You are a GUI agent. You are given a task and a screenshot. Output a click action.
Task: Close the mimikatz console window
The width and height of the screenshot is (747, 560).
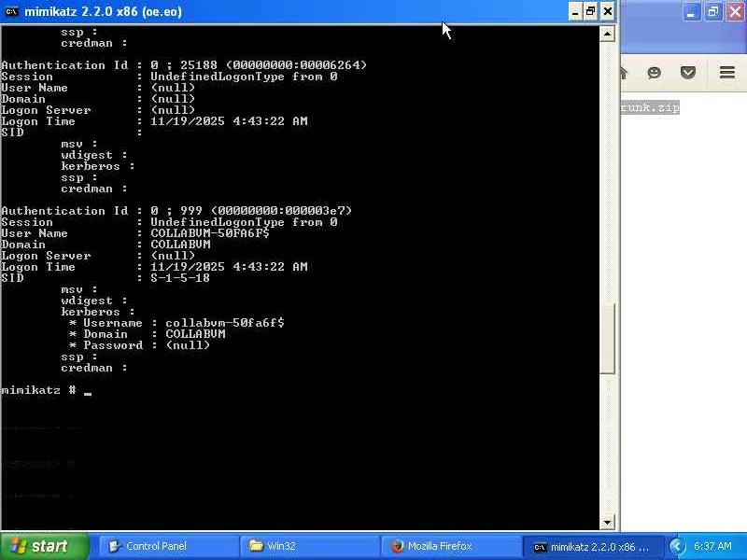[x=608, y=11]
